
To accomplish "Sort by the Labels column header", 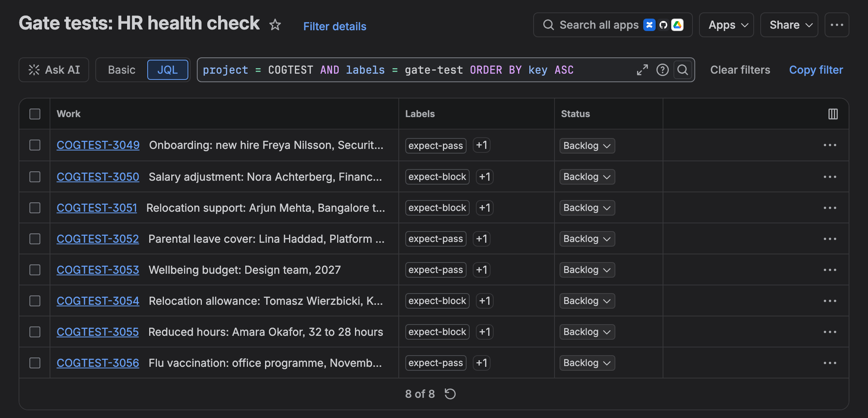I will 420,114.
